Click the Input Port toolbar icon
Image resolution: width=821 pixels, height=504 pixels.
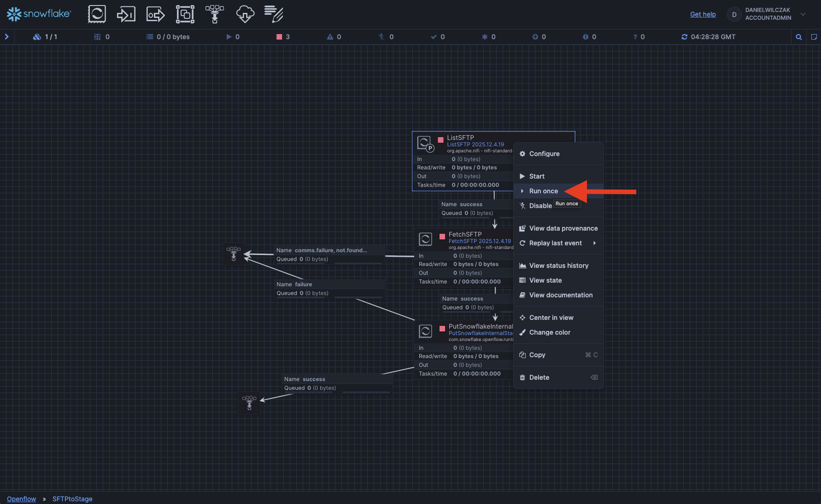126,14
